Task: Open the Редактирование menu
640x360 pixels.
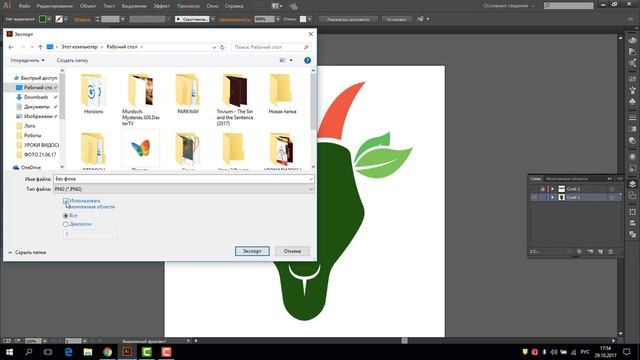Action: [55, 6]
